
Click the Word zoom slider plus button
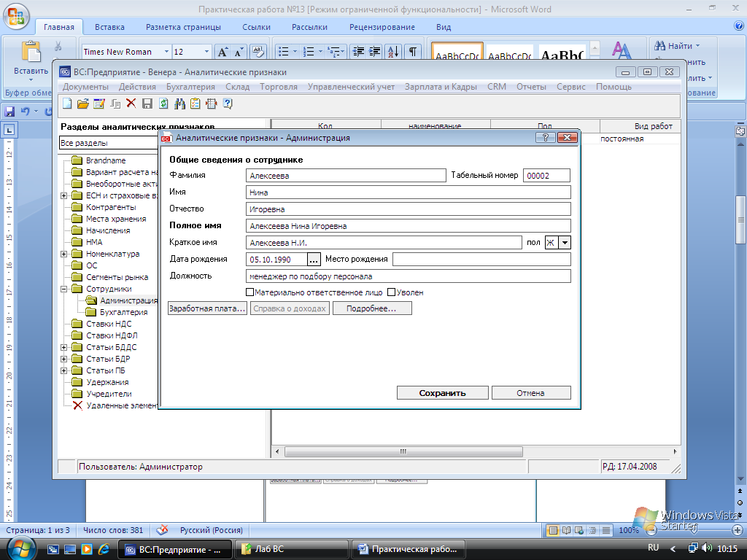(738, 529)
